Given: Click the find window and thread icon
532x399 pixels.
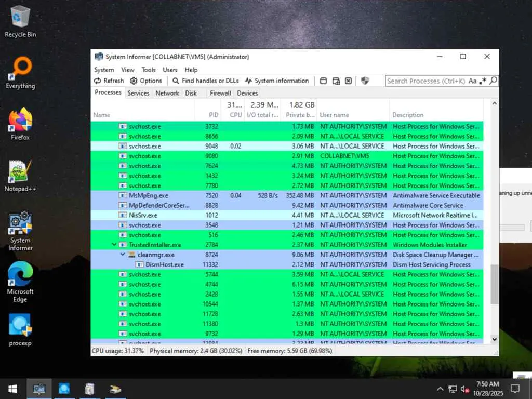Looking at the screenshot, I should click(336, 81).
